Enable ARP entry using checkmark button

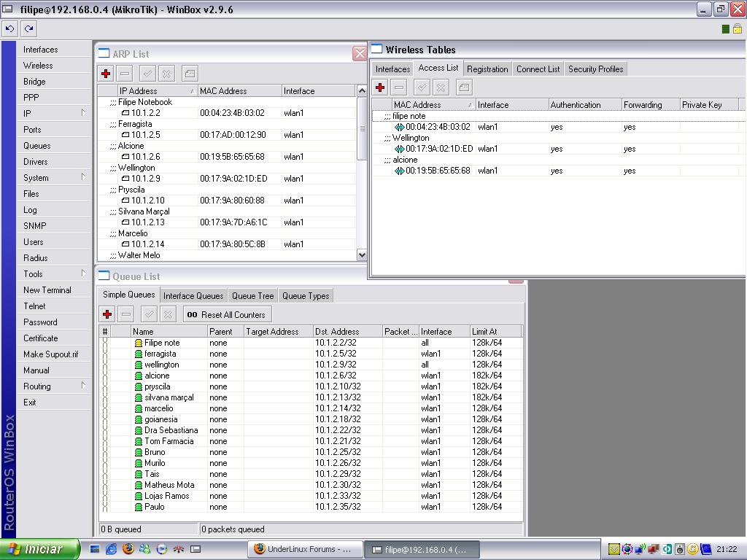tap(147, 74)
